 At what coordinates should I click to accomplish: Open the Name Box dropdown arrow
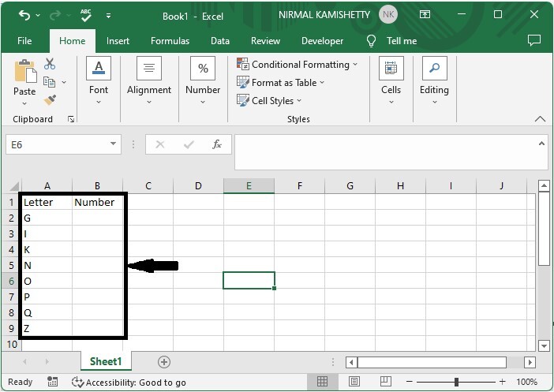tap(113, 144)
